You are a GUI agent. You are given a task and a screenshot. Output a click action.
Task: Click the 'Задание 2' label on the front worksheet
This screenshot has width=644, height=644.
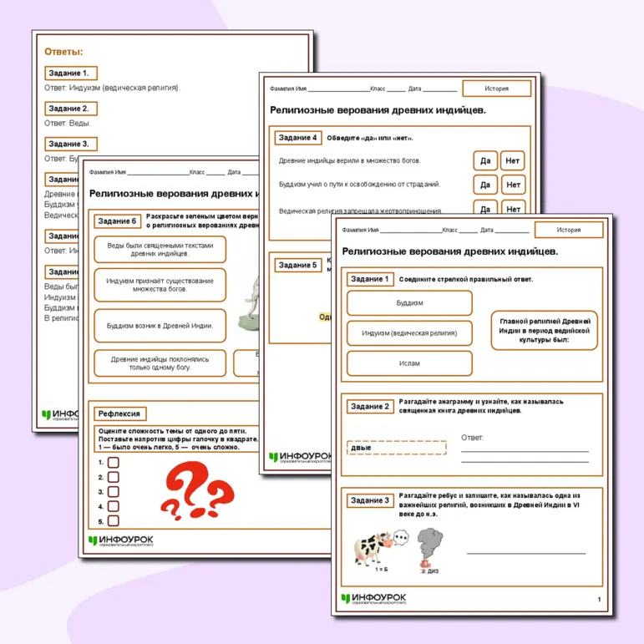(370, 407)
